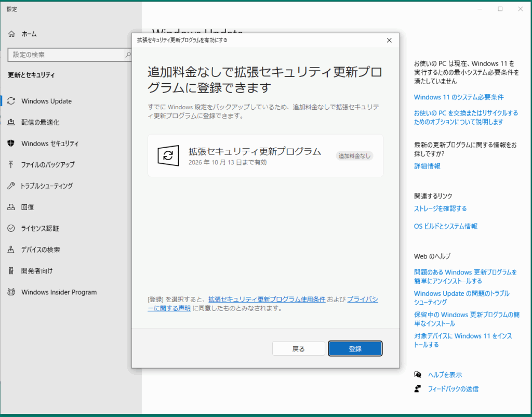Image resolution: width=532 pixels, height=417 pixels.
Task: Click the Windows セキュリティ shield icon
Action: (x=11, y=144)
